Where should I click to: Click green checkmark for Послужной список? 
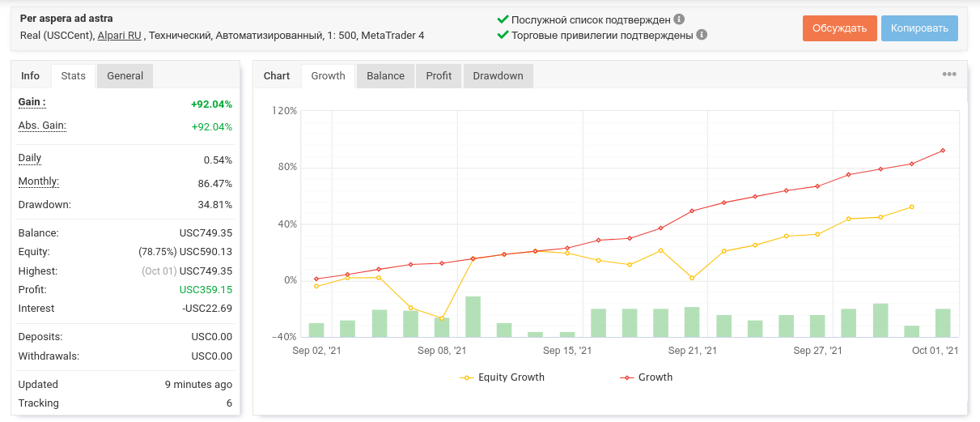point(503,19)
